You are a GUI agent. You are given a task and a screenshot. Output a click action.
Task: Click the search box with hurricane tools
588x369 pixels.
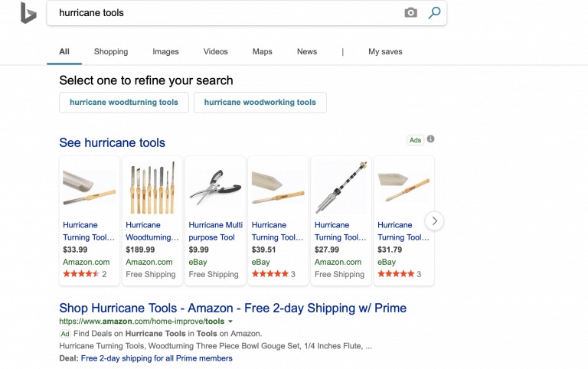point(222,13)
